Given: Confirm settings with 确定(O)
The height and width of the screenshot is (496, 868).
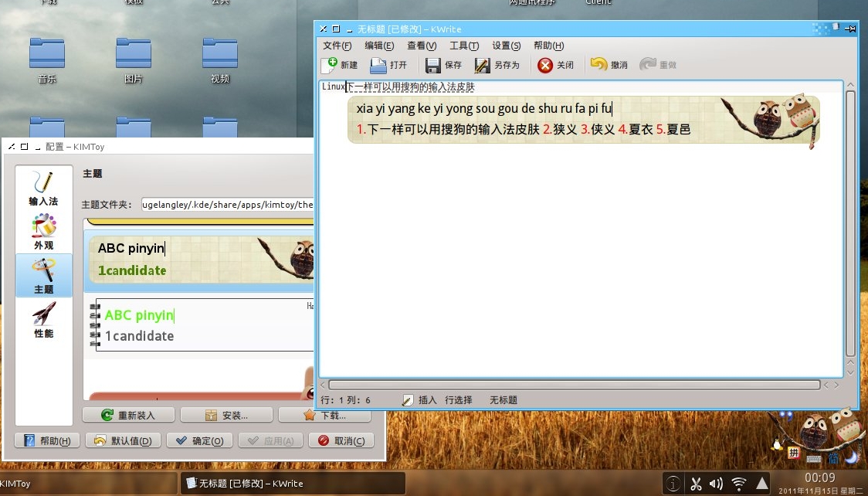Looking at the screenshot, I should point(199,440).
